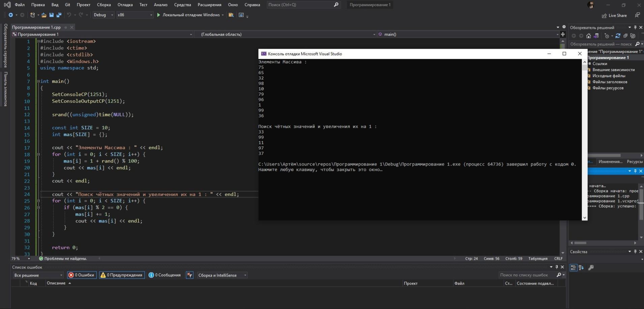Click the Find in Files toolbar icon

pos(231,15)
